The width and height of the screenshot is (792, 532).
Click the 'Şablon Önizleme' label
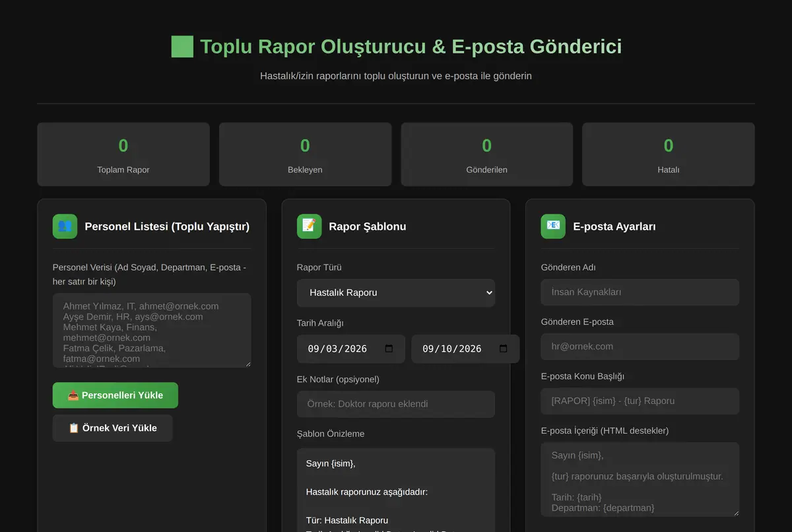pyautogui.click(x=331, y=434)
